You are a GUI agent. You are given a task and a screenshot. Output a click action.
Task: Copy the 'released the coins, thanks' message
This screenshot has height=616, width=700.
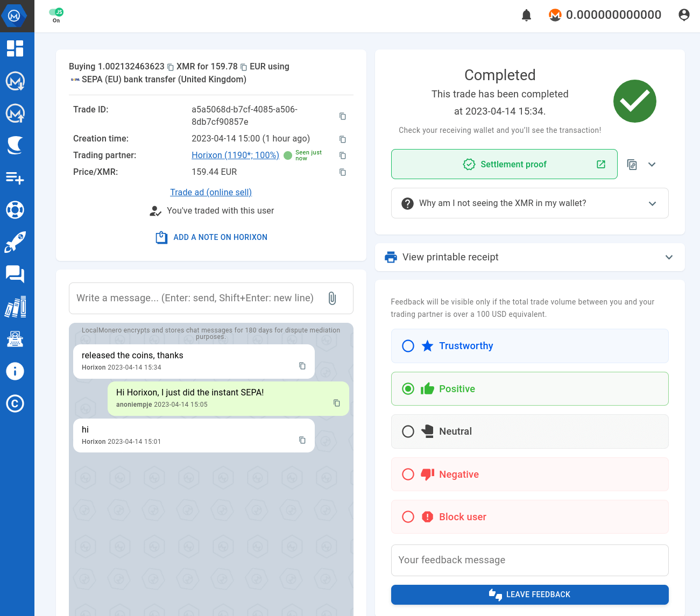pyautogui.click(x=302, y=366)
